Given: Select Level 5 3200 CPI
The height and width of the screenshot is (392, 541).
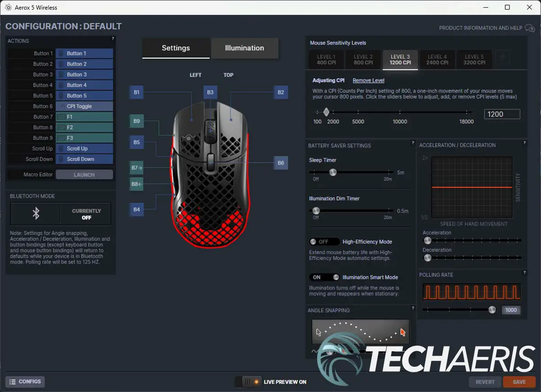Looking at the screenshot, I should coord(474,59).
